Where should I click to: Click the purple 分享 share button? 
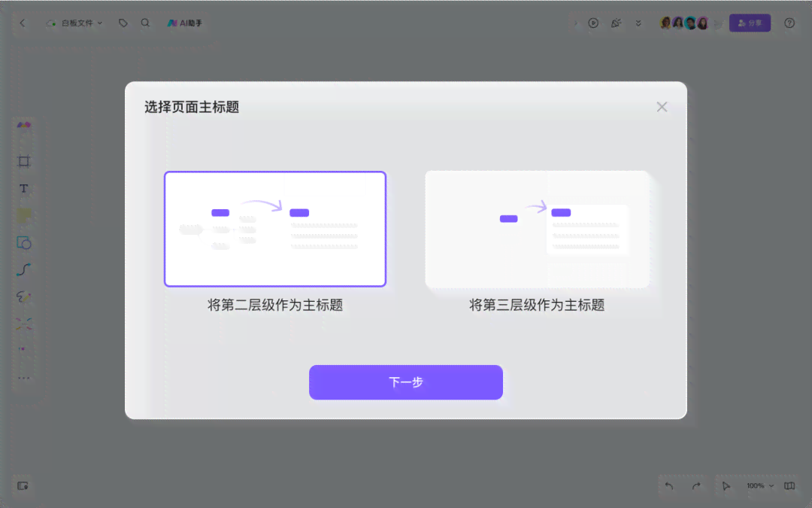750,23
